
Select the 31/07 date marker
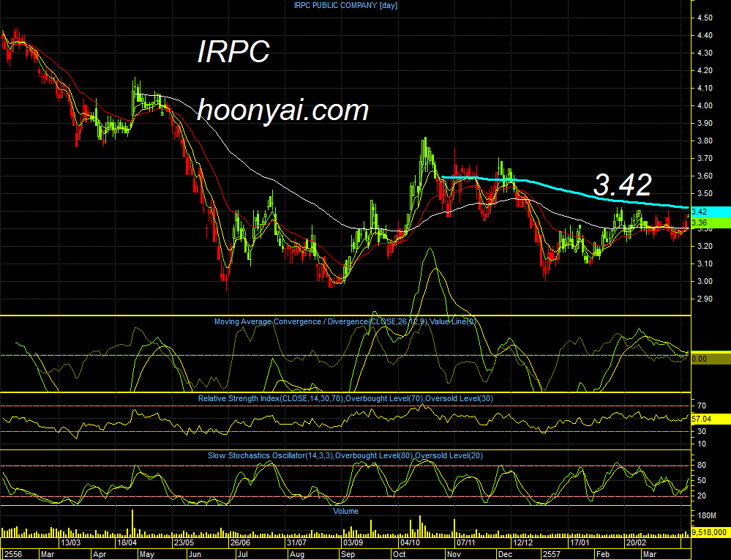pos(297,542)
